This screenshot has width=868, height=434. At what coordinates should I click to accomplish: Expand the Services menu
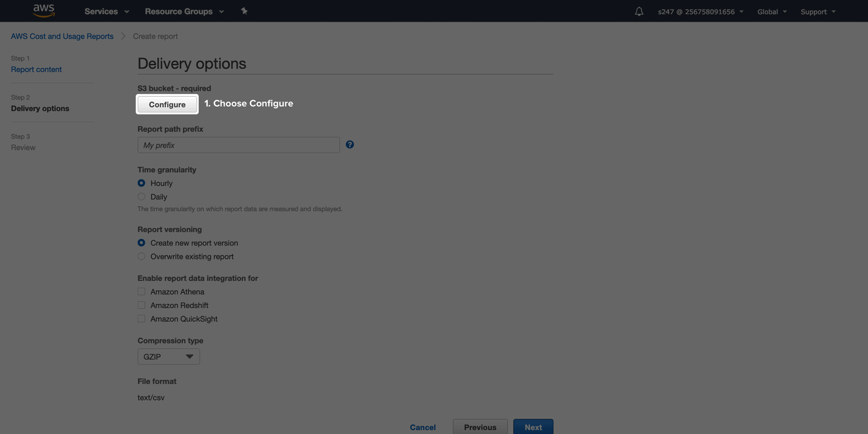[107, 11]
